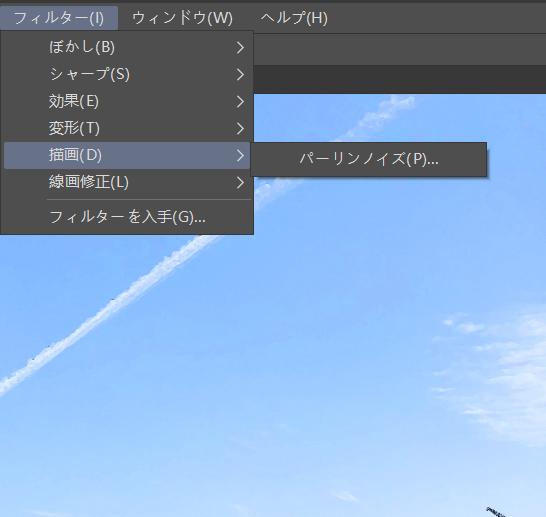Open the 線画修正(L) submenu
The width and height of the screenshot is (546, 517).
tap(127, 182)
